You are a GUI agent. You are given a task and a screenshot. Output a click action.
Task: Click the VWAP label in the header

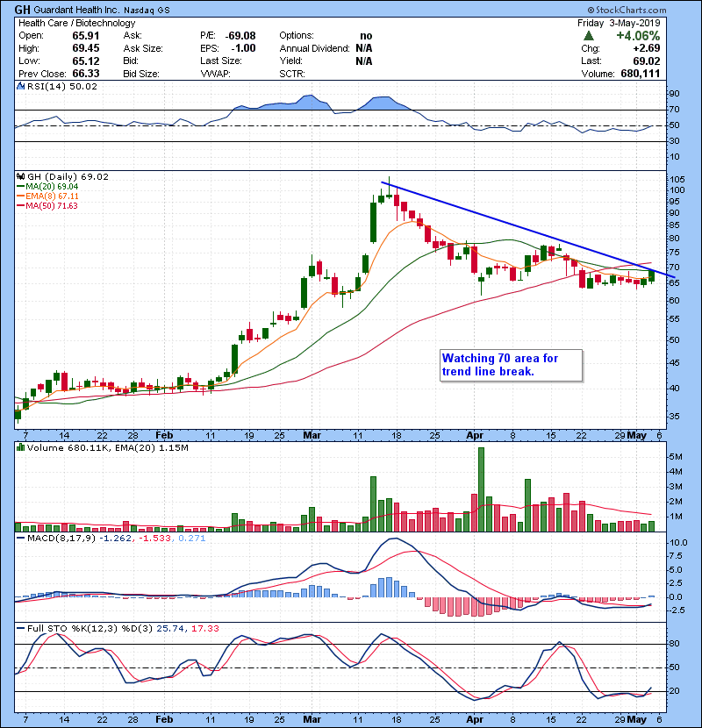tap(216, 74)
